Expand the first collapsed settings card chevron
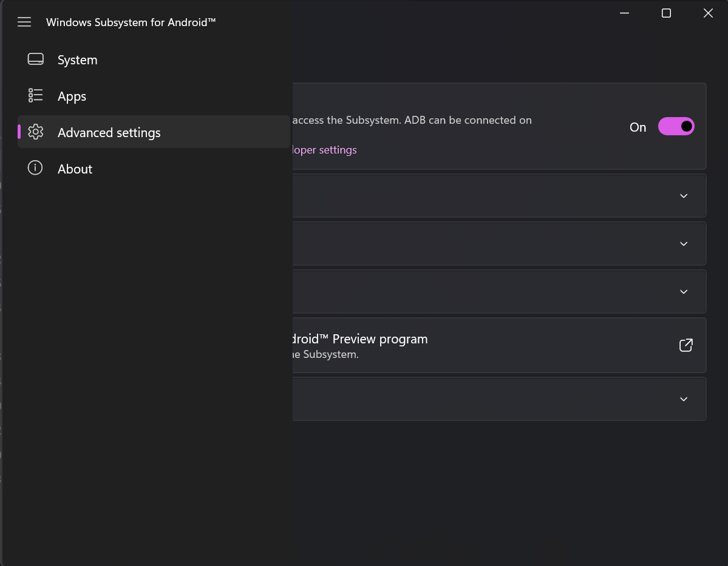 coord(684,196)
